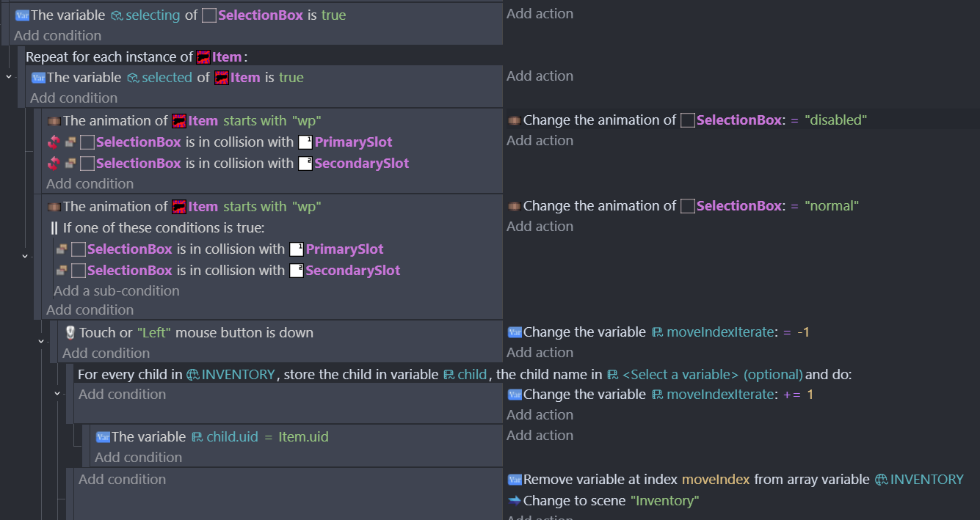Click the Var icon on the Remove variable at index action
Image resolution: width=980 pixels, height=520 pixels.
pos(514,480)
